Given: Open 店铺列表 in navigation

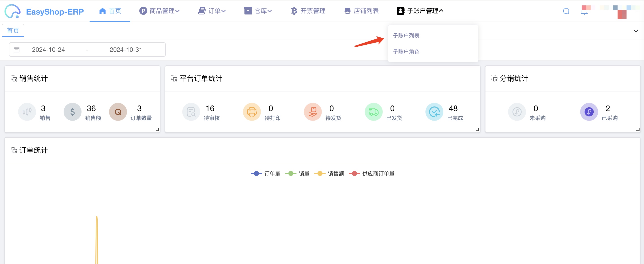Looking at the screenshot, I should click(361, 11).
